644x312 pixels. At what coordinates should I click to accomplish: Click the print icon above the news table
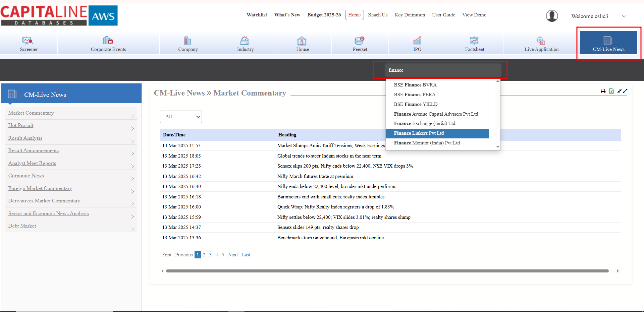point(603,91)
